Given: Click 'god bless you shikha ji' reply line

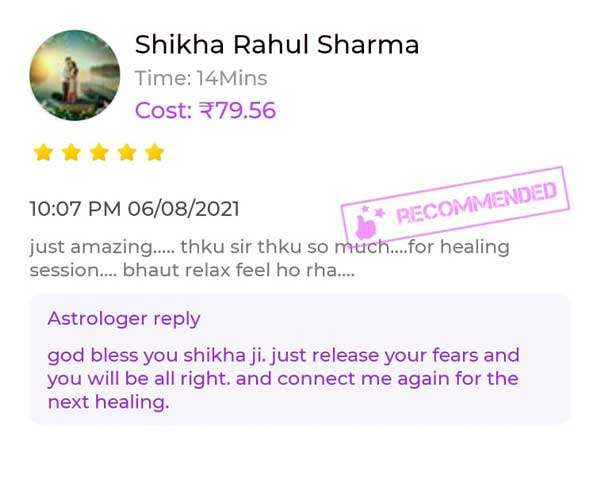Looking at the screenshot, I should [283, 355].
